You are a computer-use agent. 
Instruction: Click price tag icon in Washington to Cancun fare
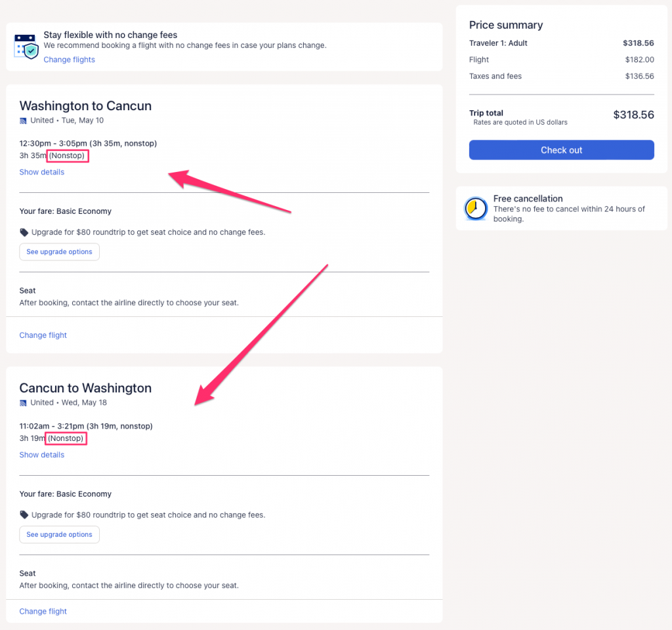coord(24,232)
